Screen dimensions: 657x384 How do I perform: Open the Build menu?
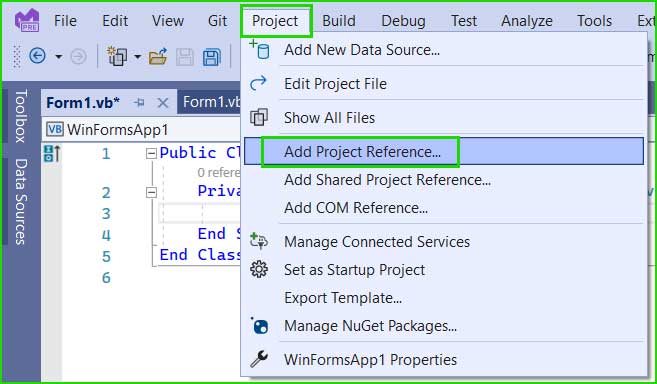339,21
